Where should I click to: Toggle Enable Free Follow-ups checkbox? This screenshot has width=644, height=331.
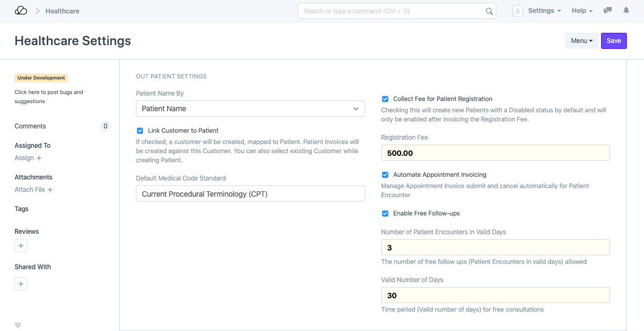coord(385,213)
